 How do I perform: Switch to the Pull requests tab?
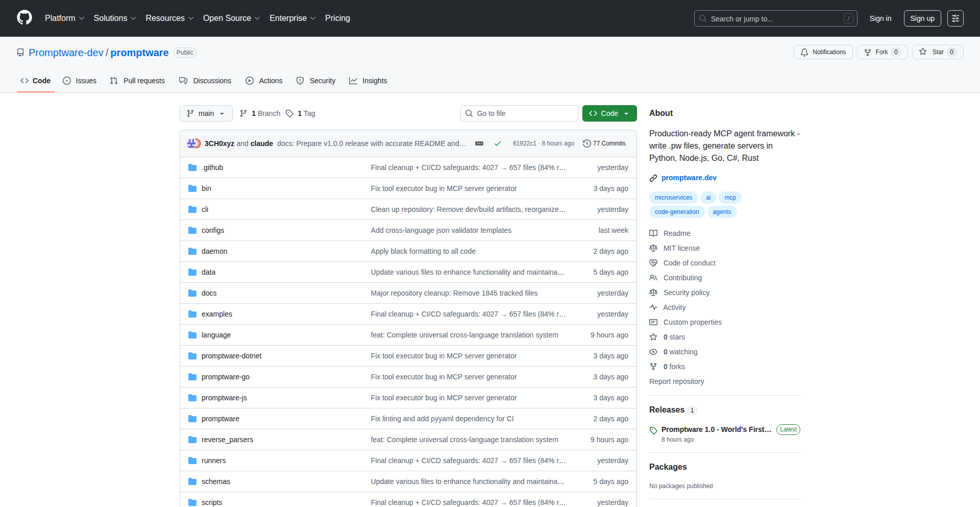coord(137,81)
